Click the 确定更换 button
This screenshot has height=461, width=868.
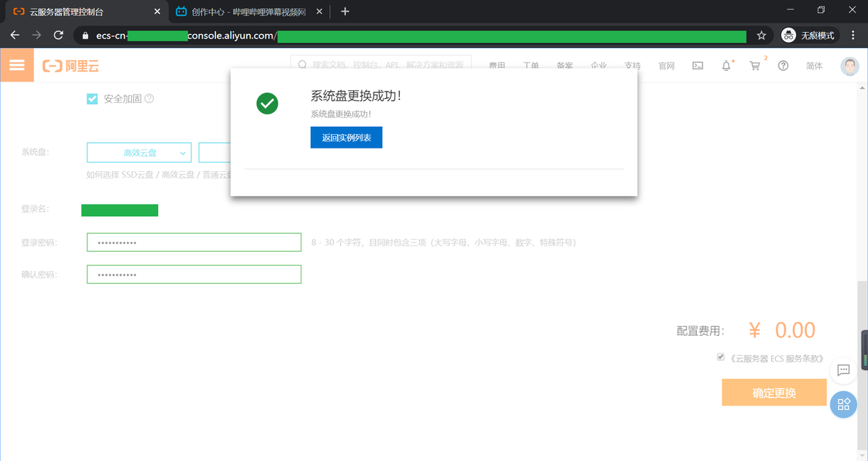(774, 393)
